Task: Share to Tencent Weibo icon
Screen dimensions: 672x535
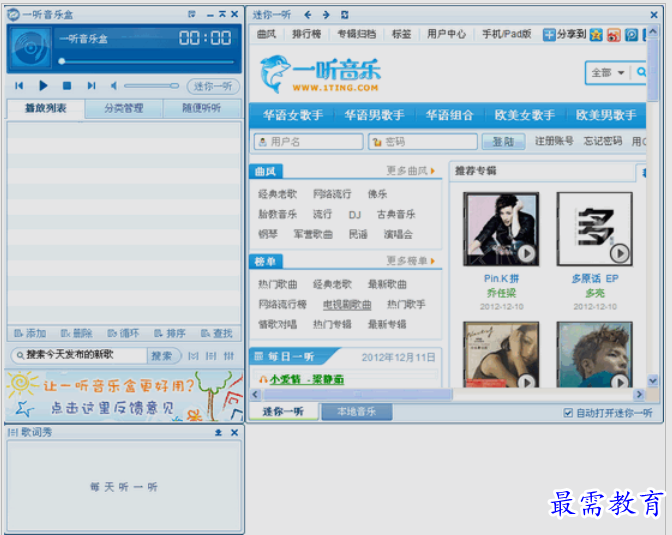Action: pos(631,35)
